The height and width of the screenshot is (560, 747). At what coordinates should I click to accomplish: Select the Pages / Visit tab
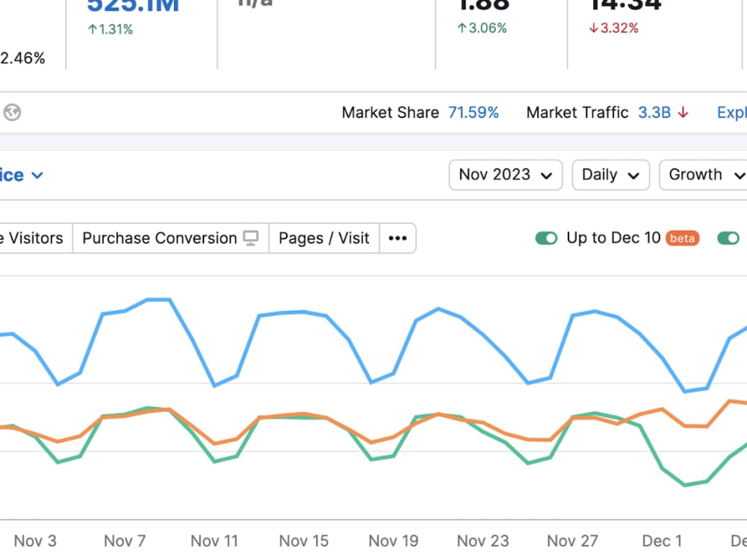(x=324, y=238)
